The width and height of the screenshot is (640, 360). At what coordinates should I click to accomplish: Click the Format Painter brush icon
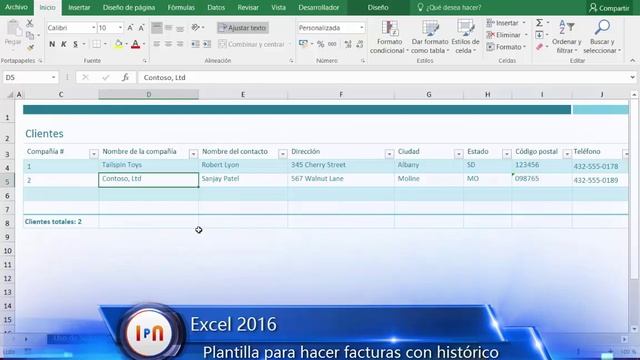pos(30,47)
